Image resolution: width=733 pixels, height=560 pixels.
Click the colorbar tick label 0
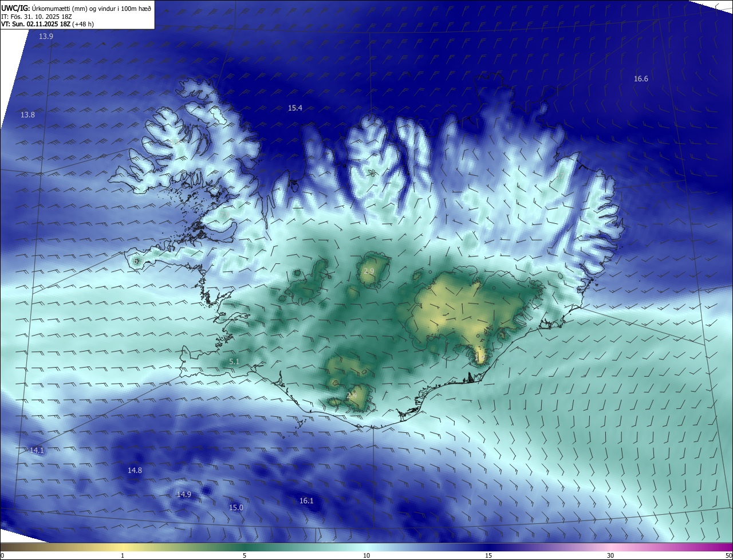point(2,555)
